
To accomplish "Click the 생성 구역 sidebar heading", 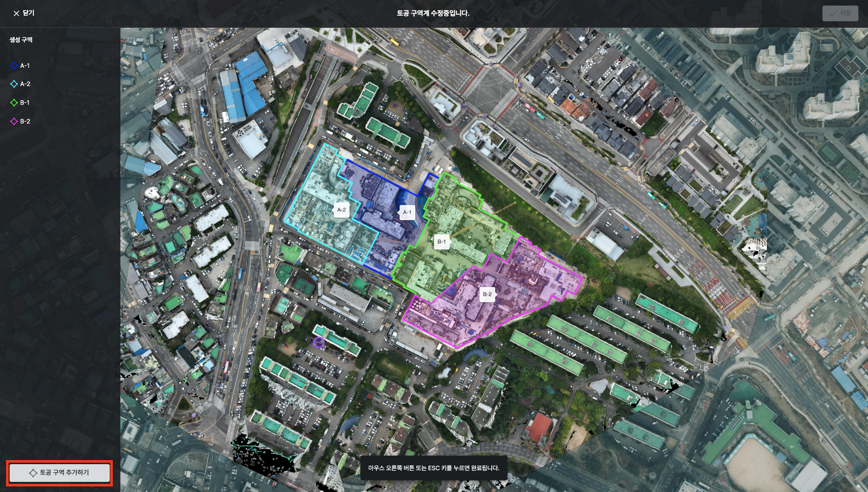I will pyautogui.click(x=21, y=40).
